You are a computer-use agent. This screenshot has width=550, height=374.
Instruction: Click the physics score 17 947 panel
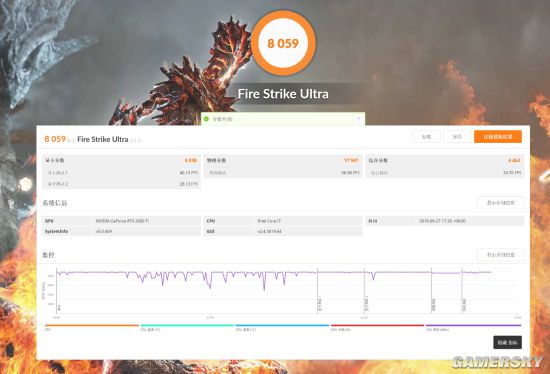[x=283, y=166]
